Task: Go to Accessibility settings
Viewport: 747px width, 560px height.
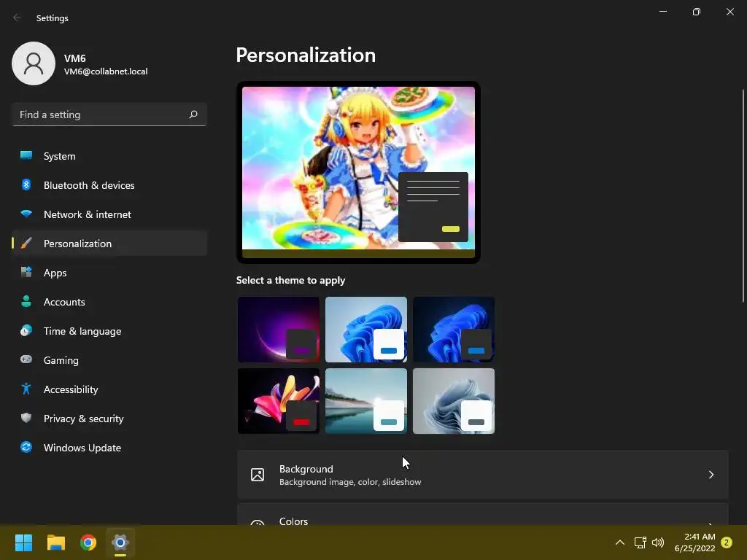Action: click(x=109, y=389)
